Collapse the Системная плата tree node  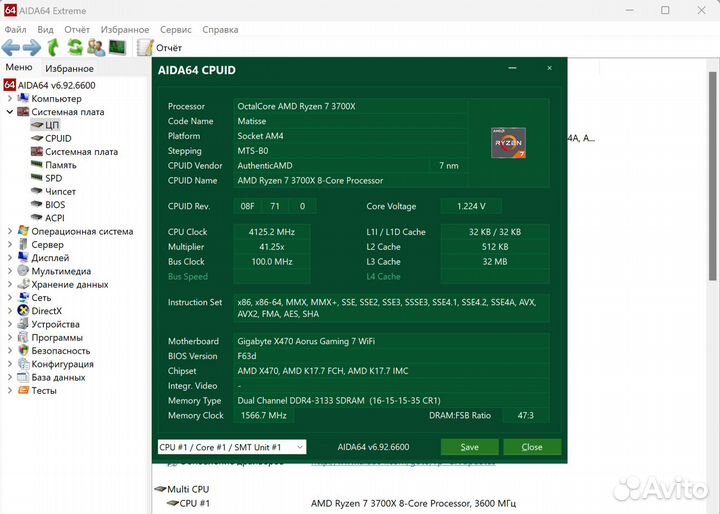[10, 112]
